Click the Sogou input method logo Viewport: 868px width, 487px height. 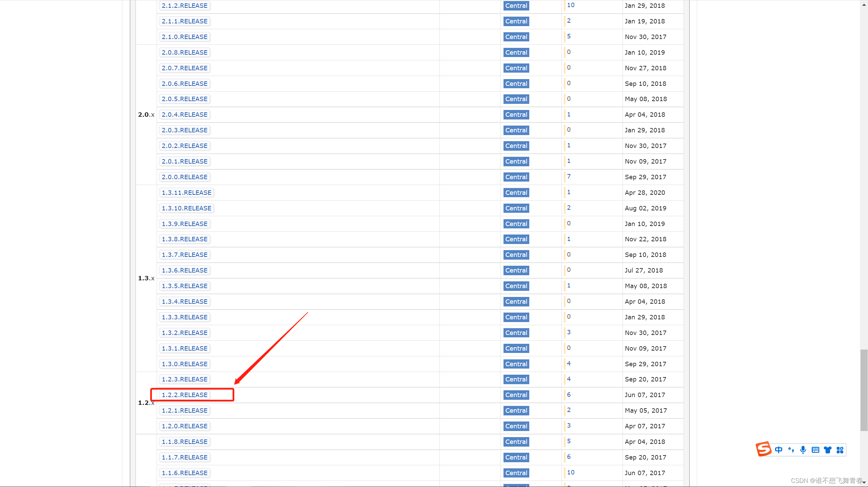[764, 449]
